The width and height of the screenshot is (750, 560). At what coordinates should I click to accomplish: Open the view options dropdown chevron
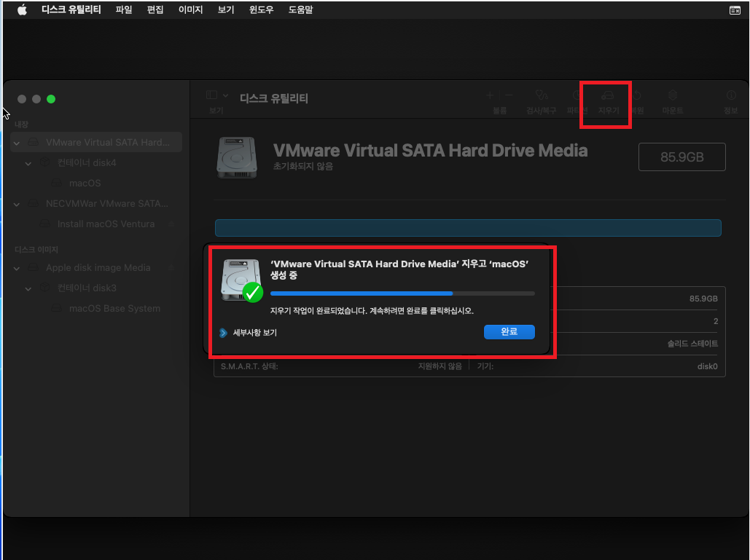pos(226,95)
